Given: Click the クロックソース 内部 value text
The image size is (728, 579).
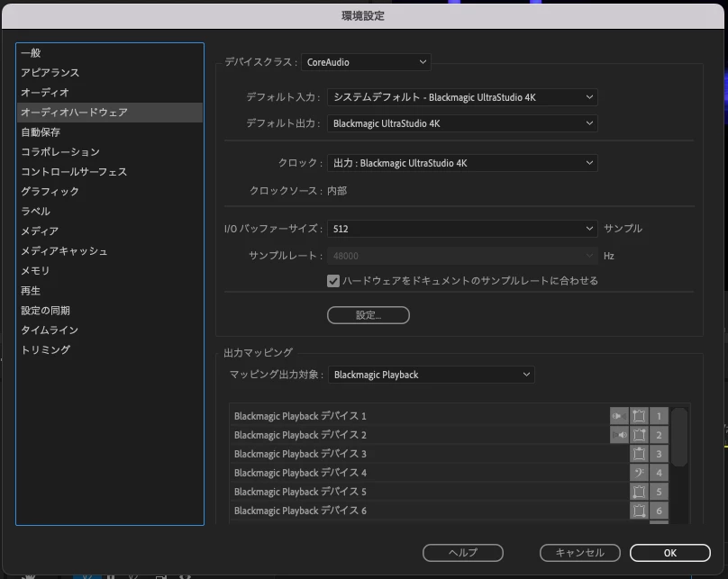Looking at the screenshot, I should point(337,191).
